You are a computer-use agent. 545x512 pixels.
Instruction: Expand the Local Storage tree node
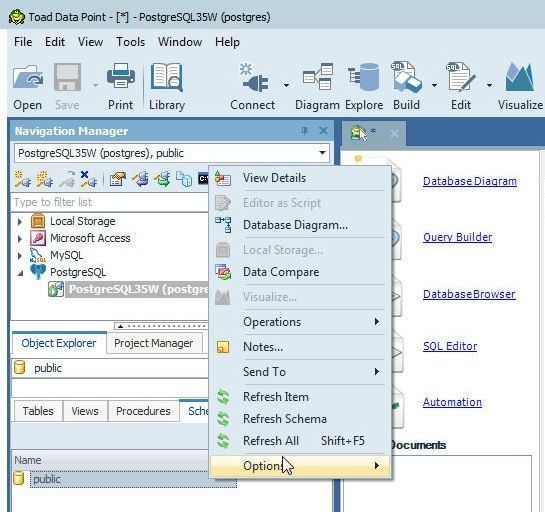(20, 221)
